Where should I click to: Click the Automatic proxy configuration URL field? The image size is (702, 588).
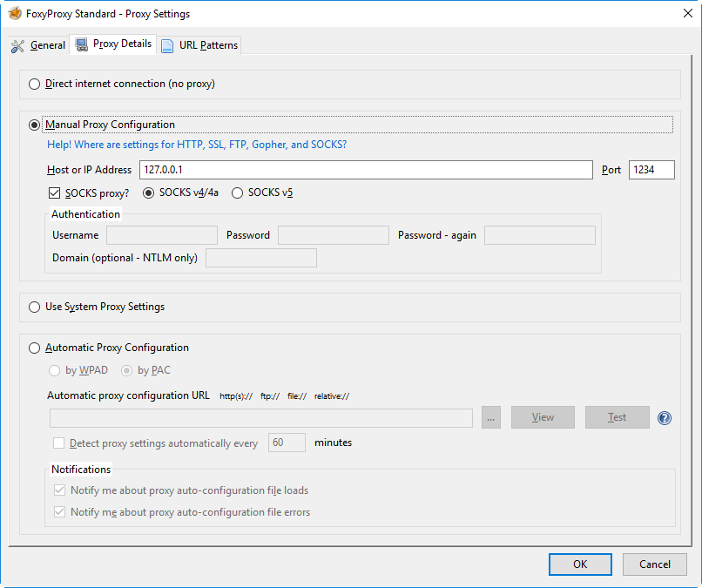click(x=261, y=418)
